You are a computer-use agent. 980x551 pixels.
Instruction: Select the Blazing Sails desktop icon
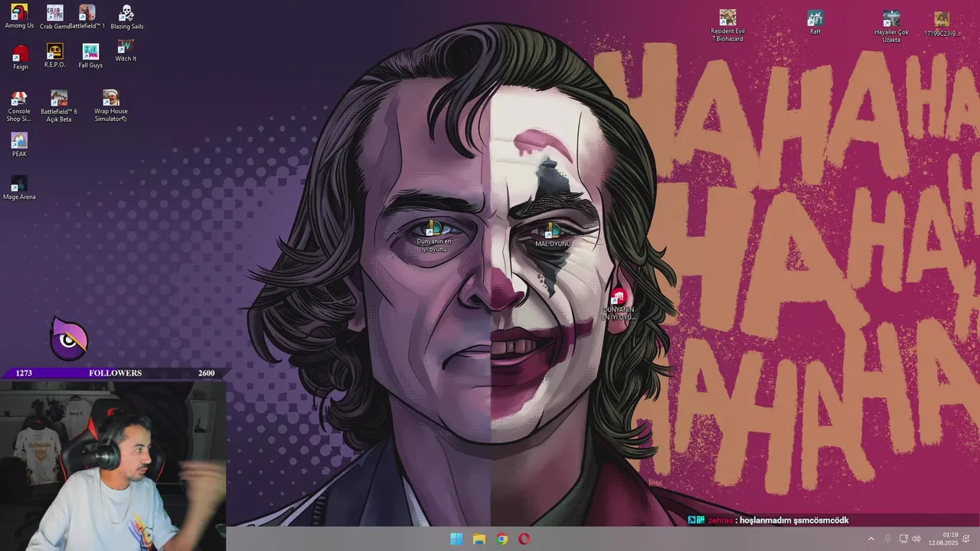(127, 17)
